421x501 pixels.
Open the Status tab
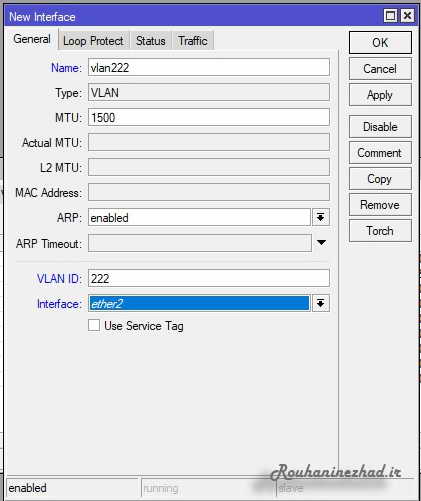[x=151, y=41]
